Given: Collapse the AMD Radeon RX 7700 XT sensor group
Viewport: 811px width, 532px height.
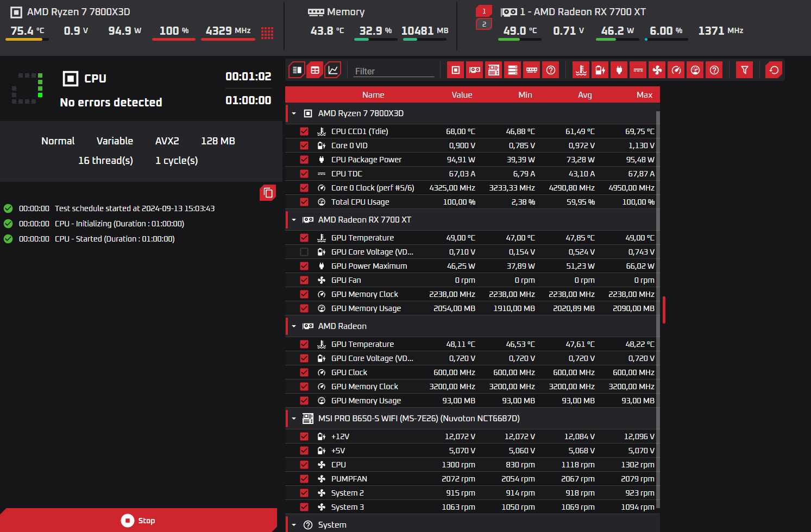Looking at the screenshot, I should (294, 220).
